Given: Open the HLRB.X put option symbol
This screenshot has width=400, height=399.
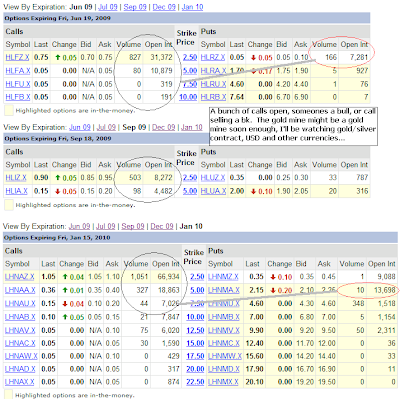Looking at the screenshot, I should tap(213, 97).
